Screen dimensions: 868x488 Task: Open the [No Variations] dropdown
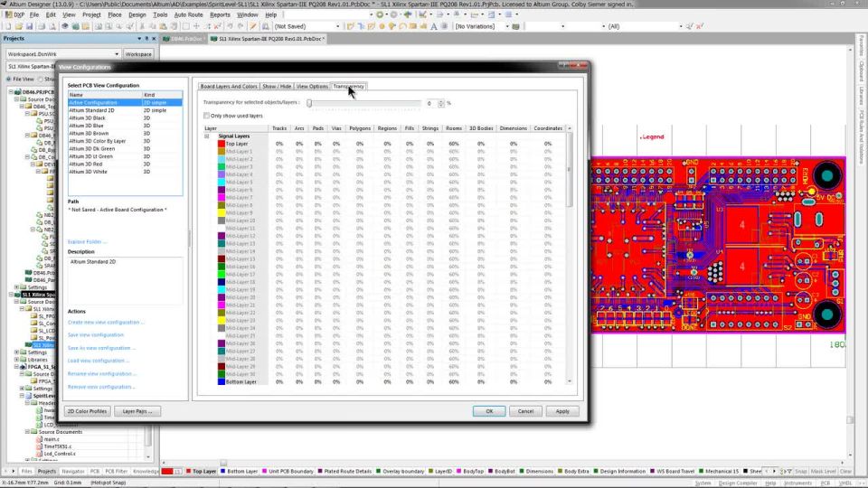pyautogui.click(x=507, y=26)
